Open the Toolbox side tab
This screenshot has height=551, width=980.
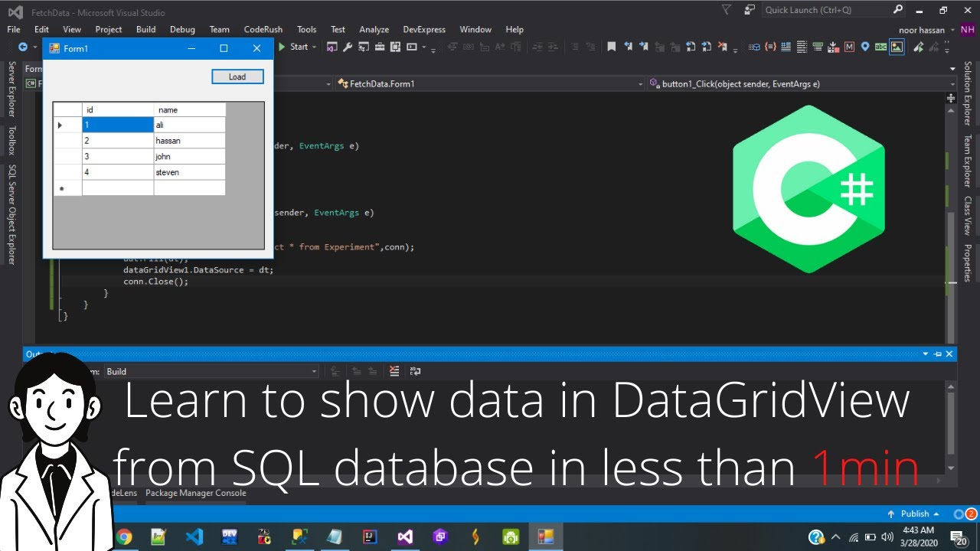pyautogui.click(x=11, y=140)
